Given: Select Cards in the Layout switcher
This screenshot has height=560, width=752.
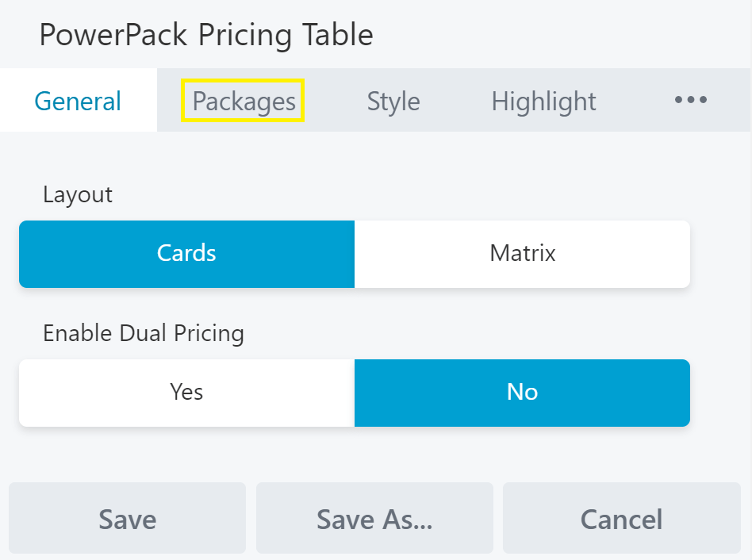Looking at the screenshot, I should (186, 254).
